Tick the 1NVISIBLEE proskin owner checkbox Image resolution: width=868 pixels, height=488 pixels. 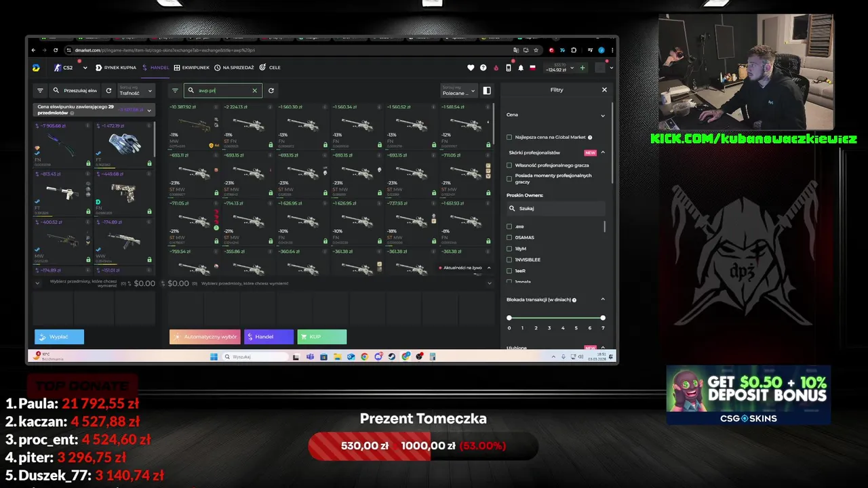(509, 260)
